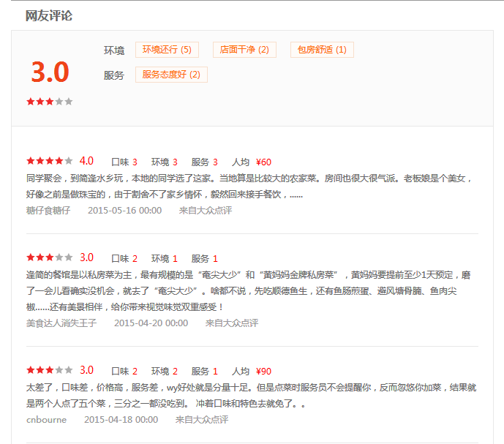Select the 包房舒适 (1) tag
Screen dimensions: 504x444
[322, 50]
